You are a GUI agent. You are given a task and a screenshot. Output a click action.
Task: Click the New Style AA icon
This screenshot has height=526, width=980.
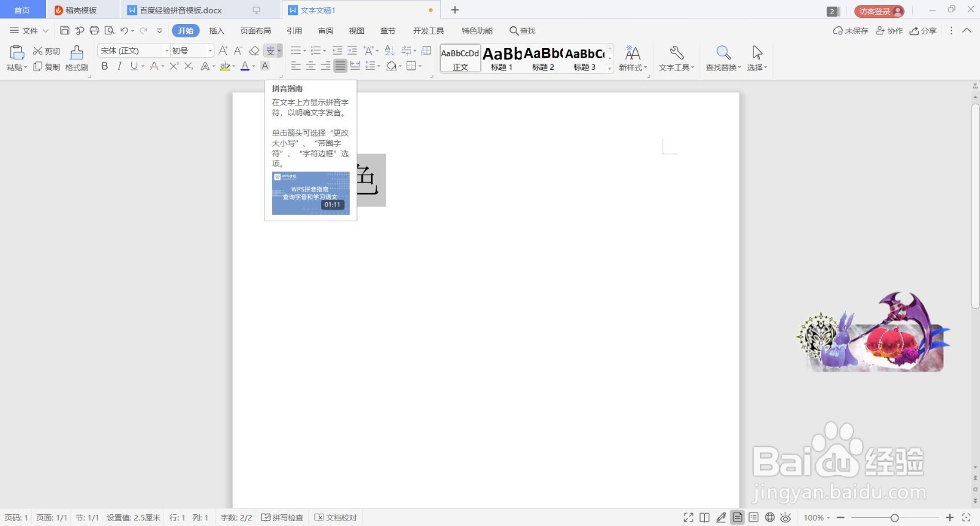coord(633,53)
